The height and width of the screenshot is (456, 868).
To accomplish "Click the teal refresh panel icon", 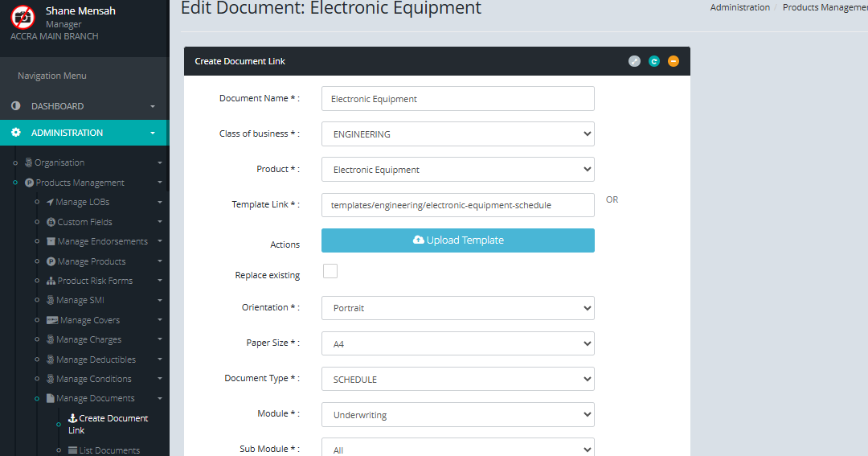I will (654, 61).
